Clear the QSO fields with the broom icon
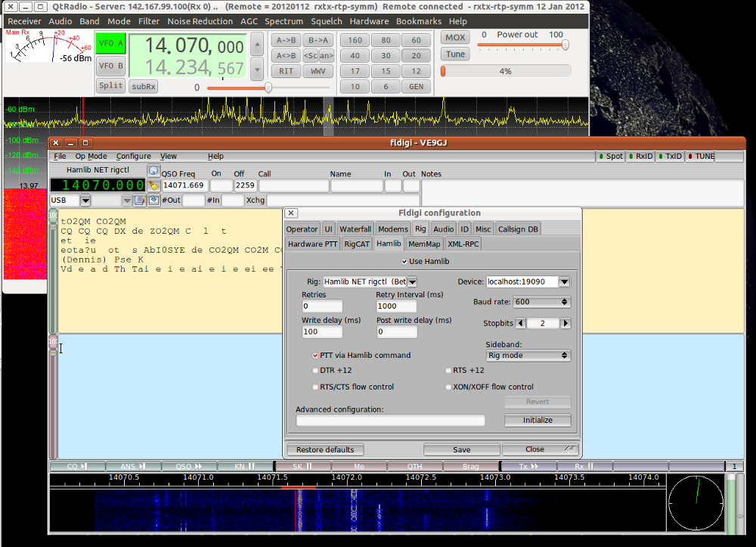The width and height of the screenshot is (756, 547). 153,185
